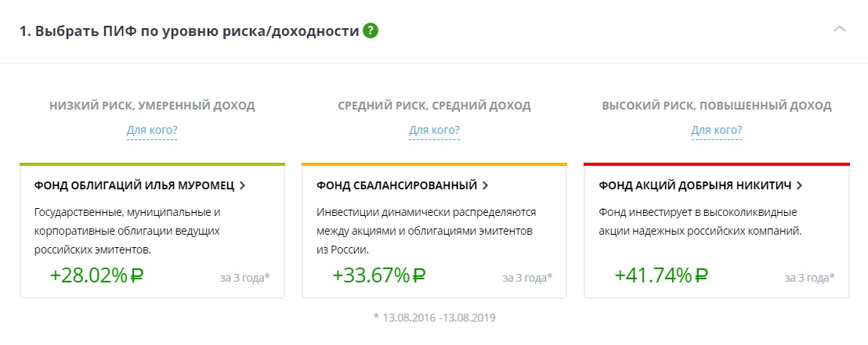
Task: Click the arrow next to Фонд сбалансированный title
Action: [x=485, y=185]
